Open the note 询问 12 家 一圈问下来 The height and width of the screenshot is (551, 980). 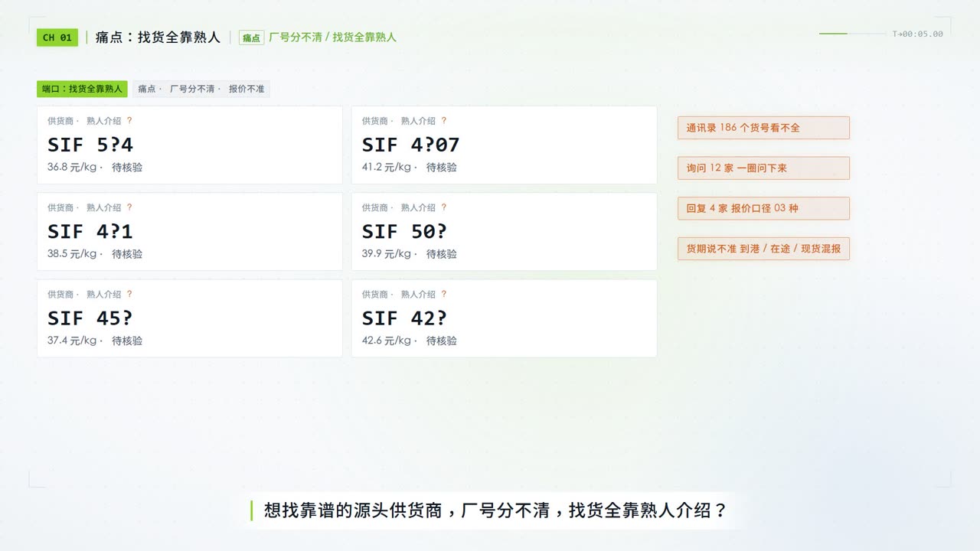coord(763,168)
